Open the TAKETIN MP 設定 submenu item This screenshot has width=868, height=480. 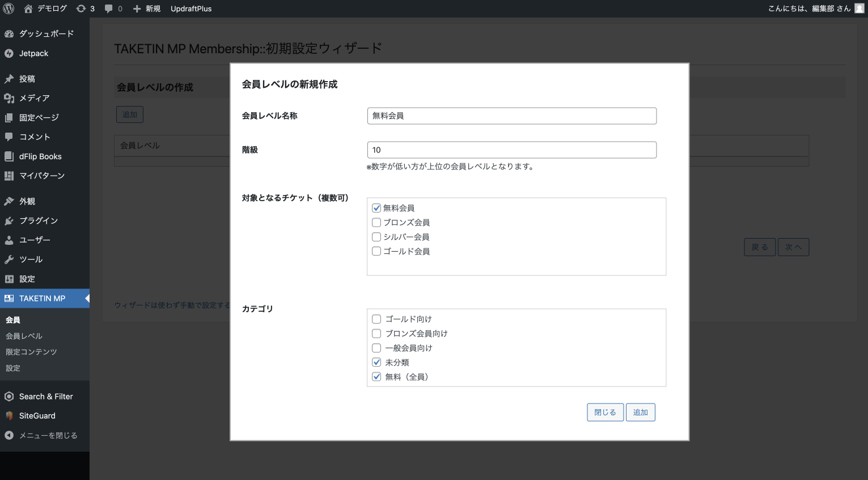click(x=13, y=368)
